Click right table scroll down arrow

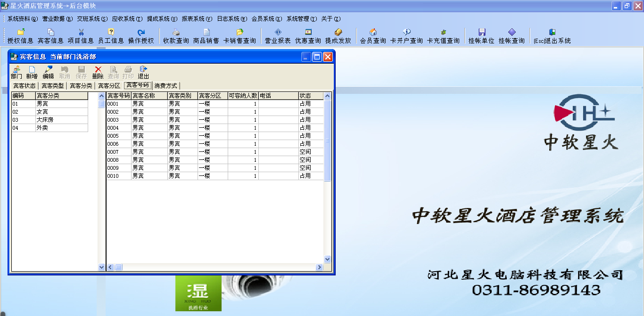(328, 259)
